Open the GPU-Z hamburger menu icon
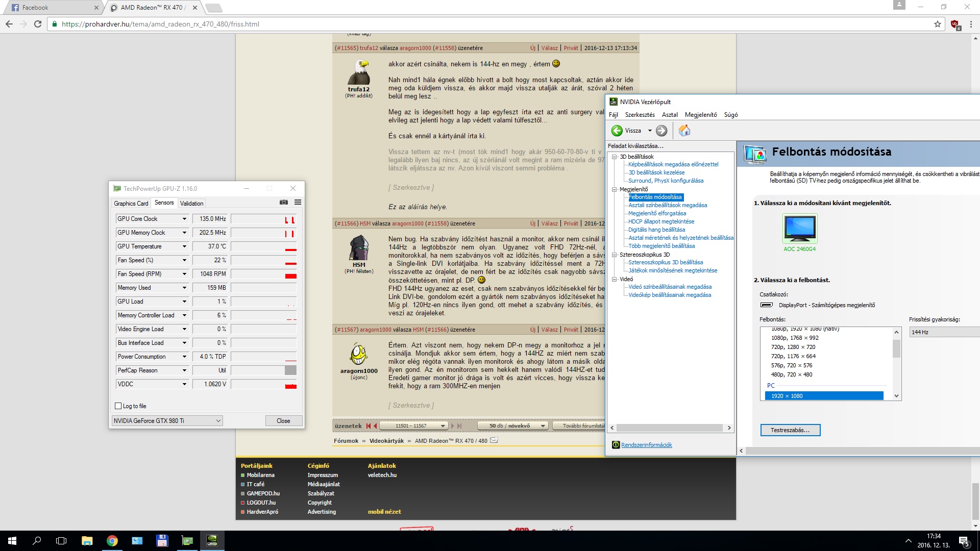The image size is (980, 551). (x=298, y=203)
